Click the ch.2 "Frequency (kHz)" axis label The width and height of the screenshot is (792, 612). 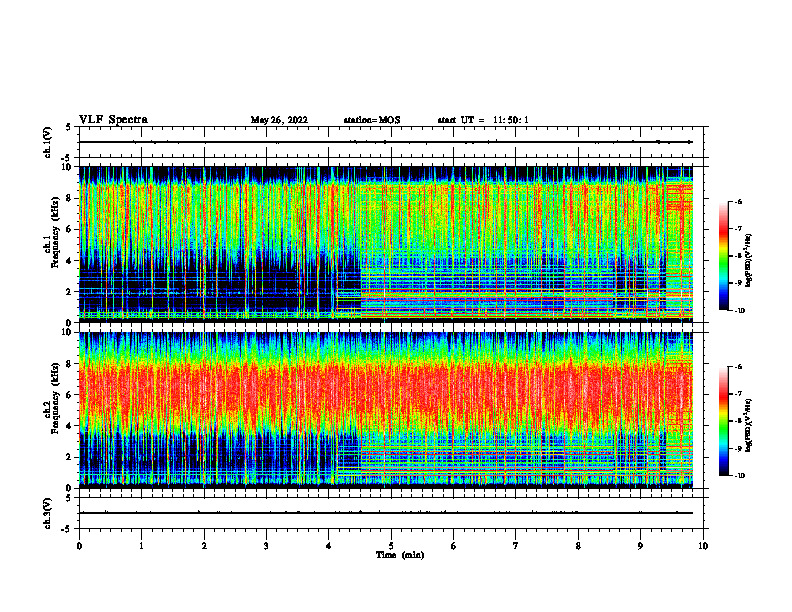coord(55,398)
